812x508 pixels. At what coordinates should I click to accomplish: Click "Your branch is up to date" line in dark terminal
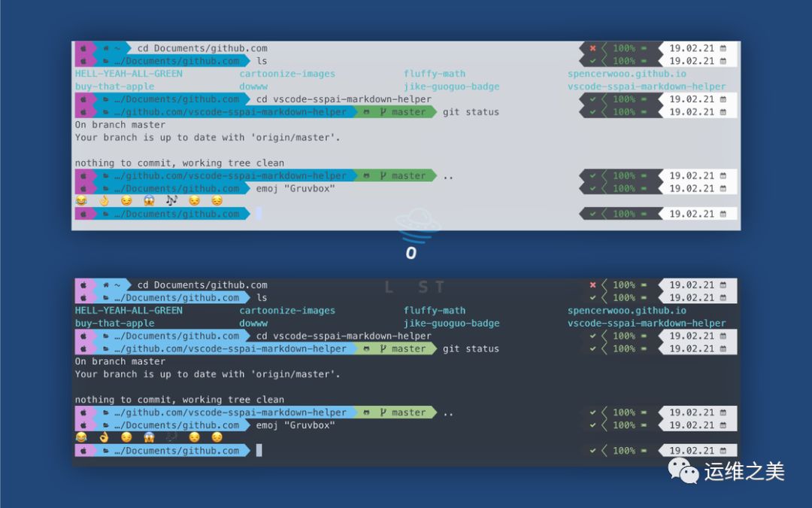(208, 374)
